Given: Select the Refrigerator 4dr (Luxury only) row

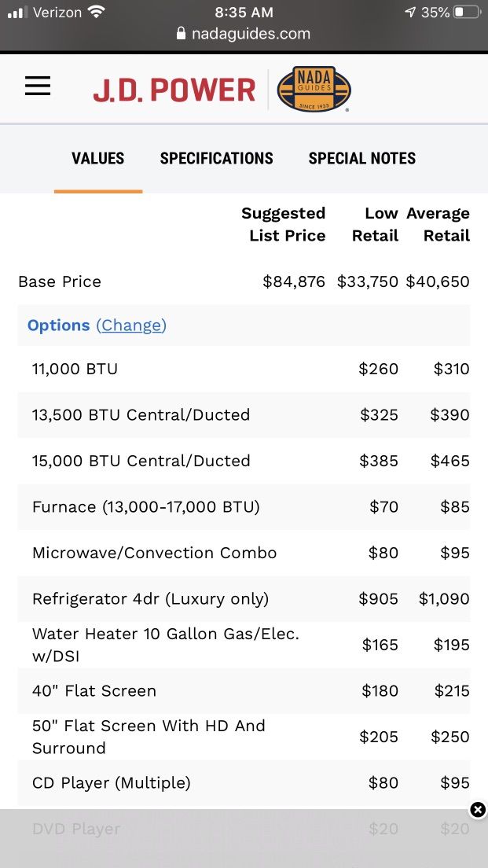Looking at the screenshot, I should tap(244, 599).
